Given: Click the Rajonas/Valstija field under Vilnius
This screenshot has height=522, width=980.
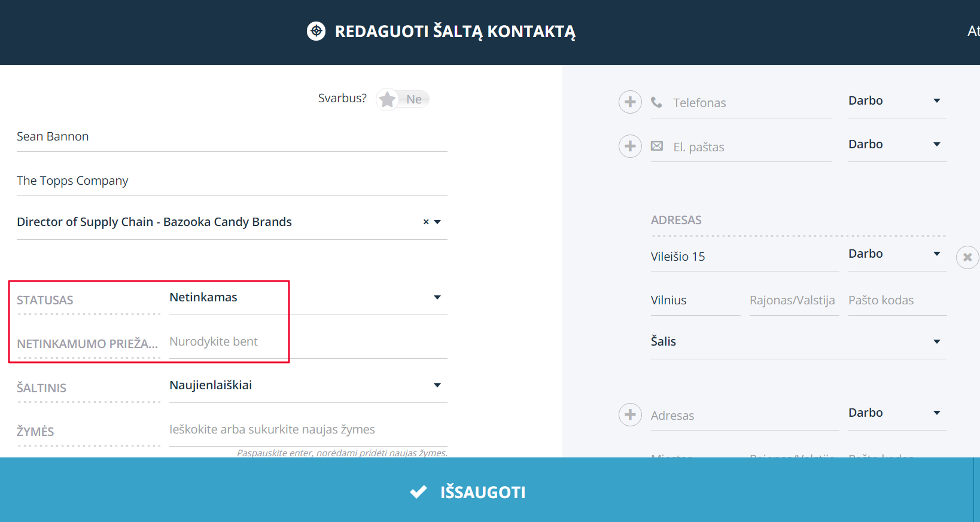Looking at the screenshot, I should 795,300.
